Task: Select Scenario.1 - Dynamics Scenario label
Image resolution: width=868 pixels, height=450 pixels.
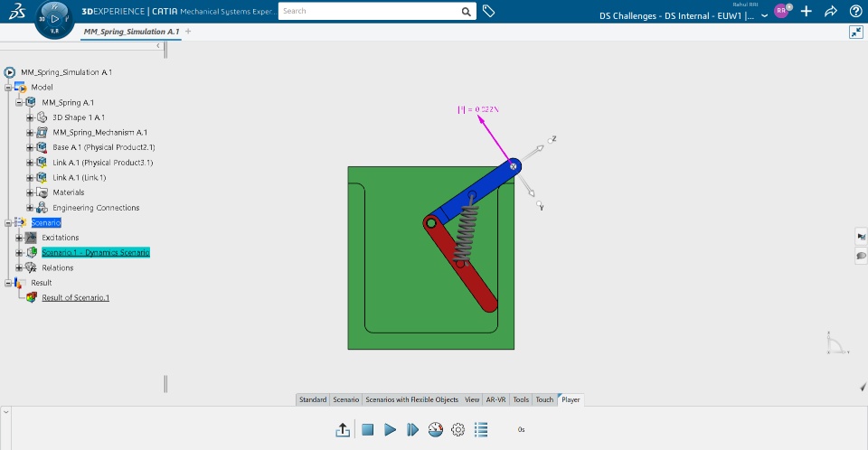Action: (x=96, y=252)
